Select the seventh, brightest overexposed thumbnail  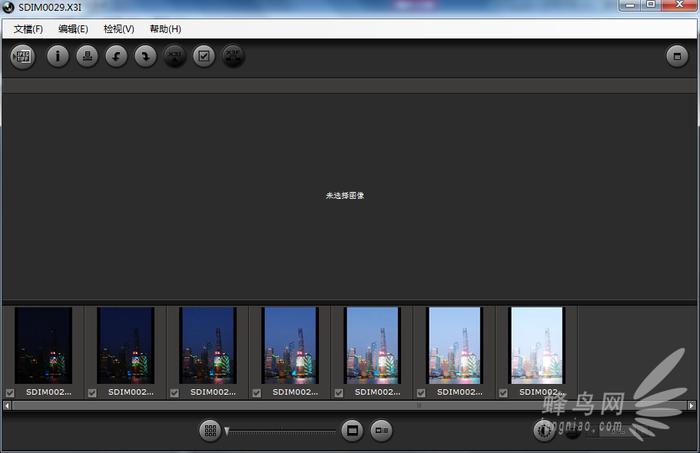pos(537,345)
